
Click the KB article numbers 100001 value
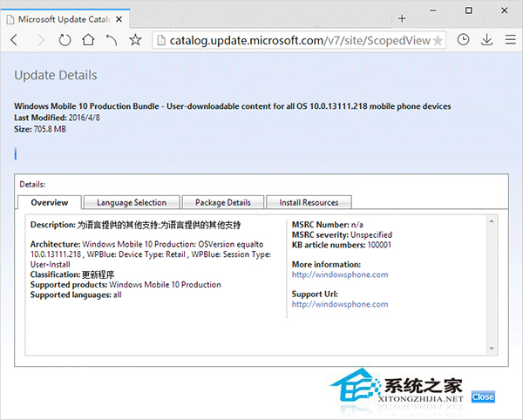pyautogui.click(x=379, y=245)
